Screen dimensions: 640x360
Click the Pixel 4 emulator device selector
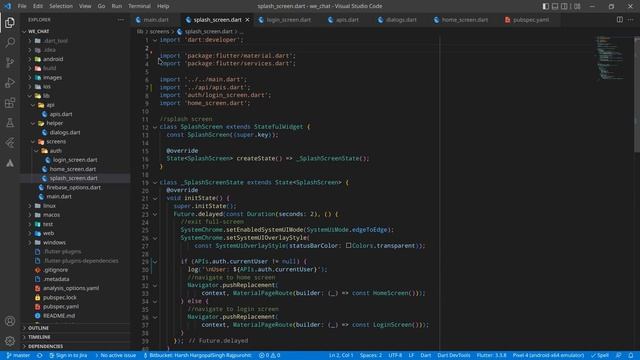point(548,356)
